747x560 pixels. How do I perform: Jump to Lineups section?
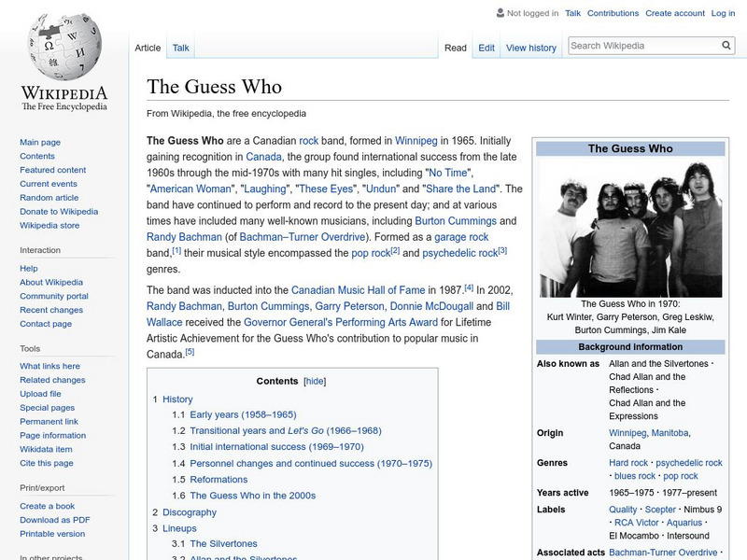click(179, 528)
